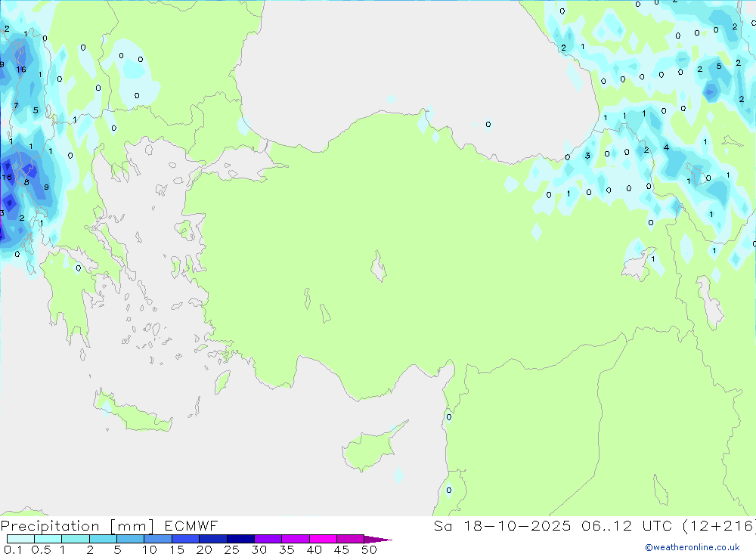
Task: Click the 0.1–0.5 mm lightest cyan legend swatch
Action: pos(20,539)
